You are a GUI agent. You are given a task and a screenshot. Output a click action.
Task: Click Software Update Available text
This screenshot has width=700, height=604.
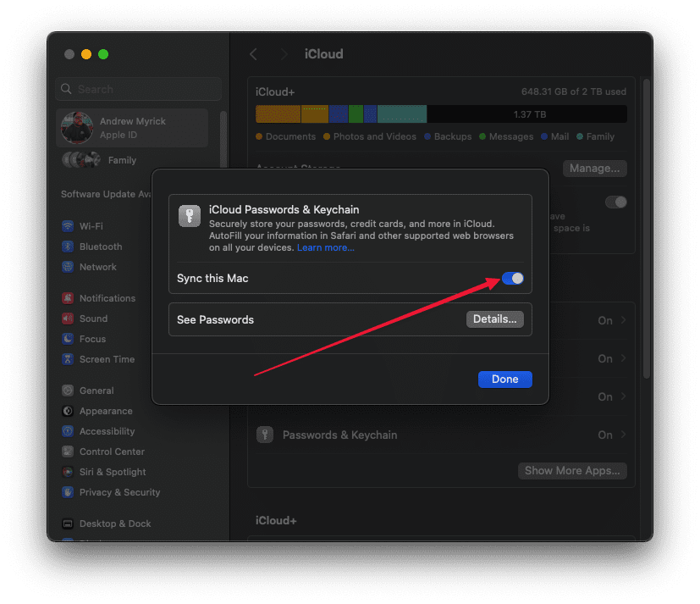click(x=107, y=194)
